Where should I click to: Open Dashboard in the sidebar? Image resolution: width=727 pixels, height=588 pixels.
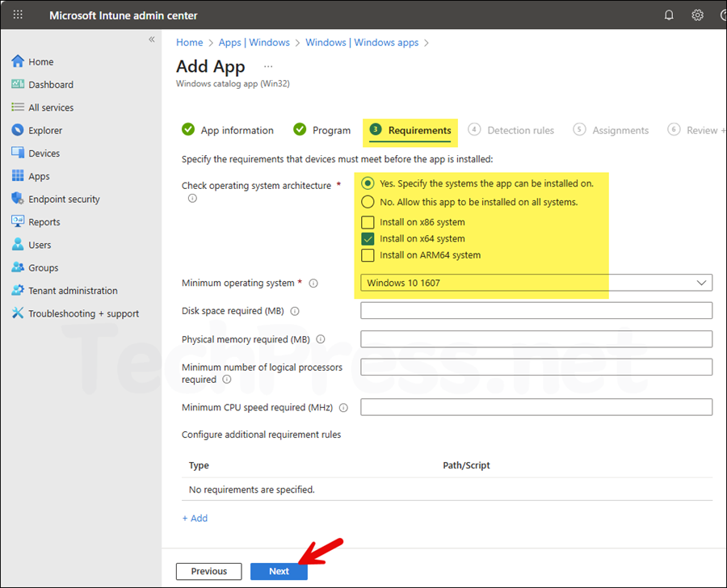click(51, 84)
